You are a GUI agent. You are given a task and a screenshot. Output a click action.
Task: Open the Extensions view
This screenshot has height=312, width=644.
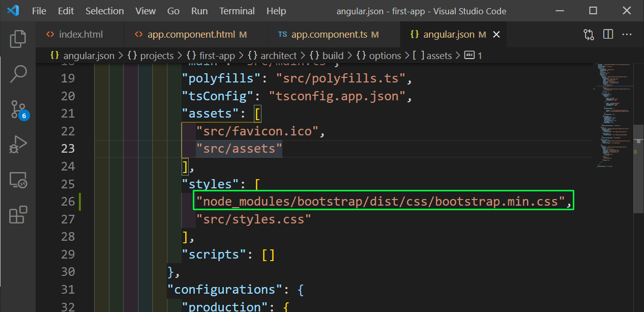click(x=18, y=215)
